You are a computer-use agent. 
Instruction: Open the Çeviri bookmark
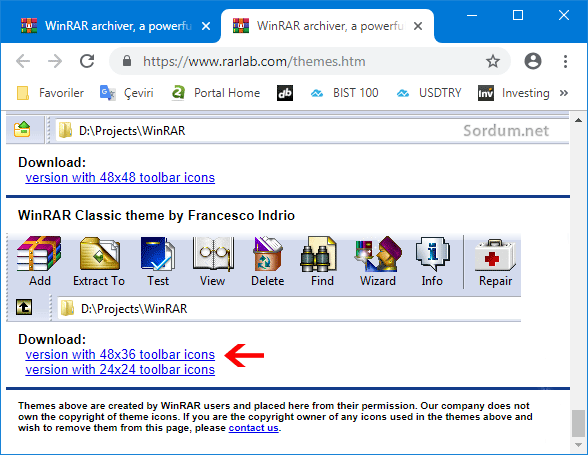click(x=127, y=93)
